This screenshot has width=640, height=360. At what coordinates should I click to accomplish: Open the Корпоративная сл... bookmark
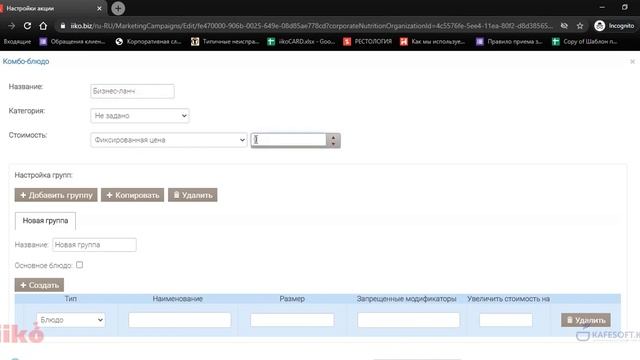(x=149, y=41)
